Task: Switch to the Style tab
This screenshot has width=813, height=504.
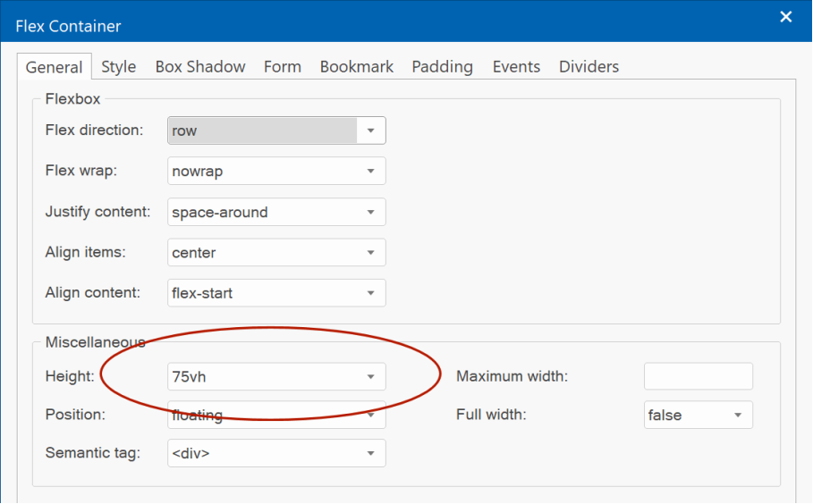Action: (119, 67)
